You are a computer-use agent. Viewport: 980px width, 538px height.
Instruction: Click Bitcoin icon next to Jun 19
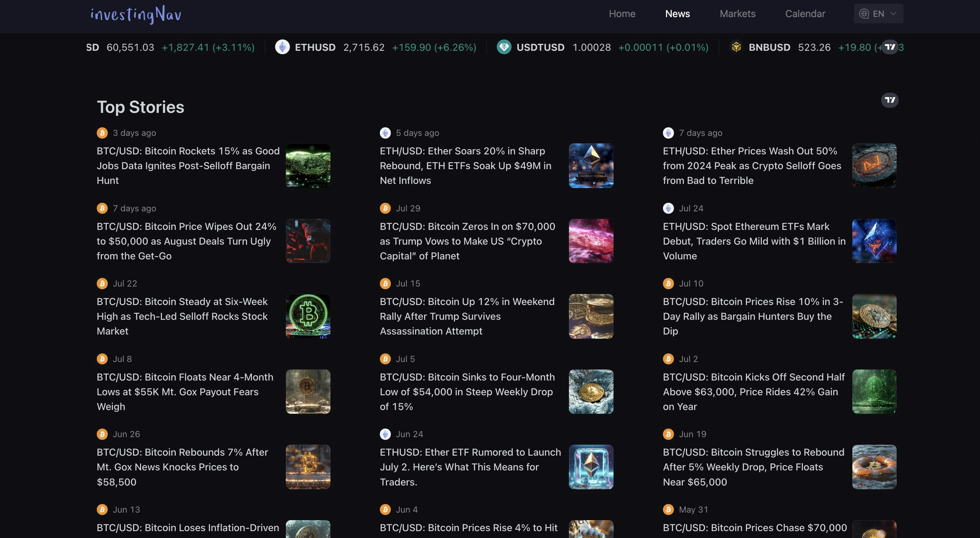pos(668,434)
